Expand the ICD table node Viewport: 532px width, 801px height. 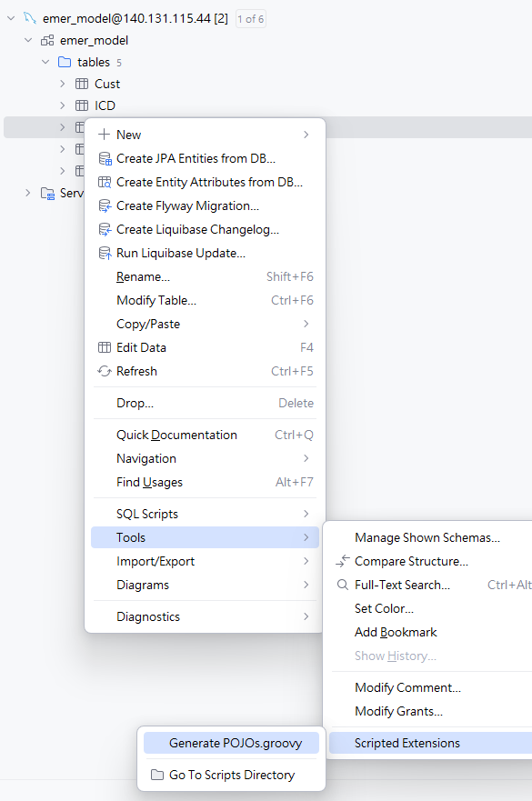pos(63,105)
